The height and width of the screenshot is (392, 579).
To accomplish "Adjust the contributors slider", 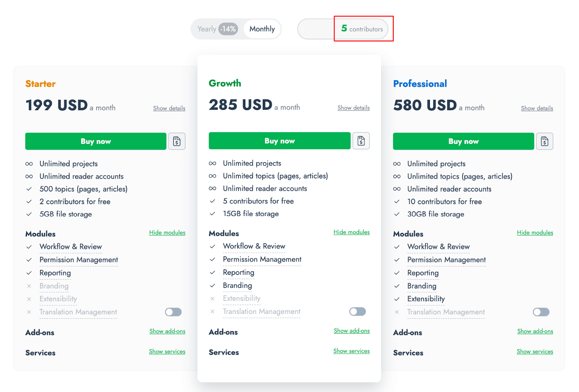I will point(342,29).
